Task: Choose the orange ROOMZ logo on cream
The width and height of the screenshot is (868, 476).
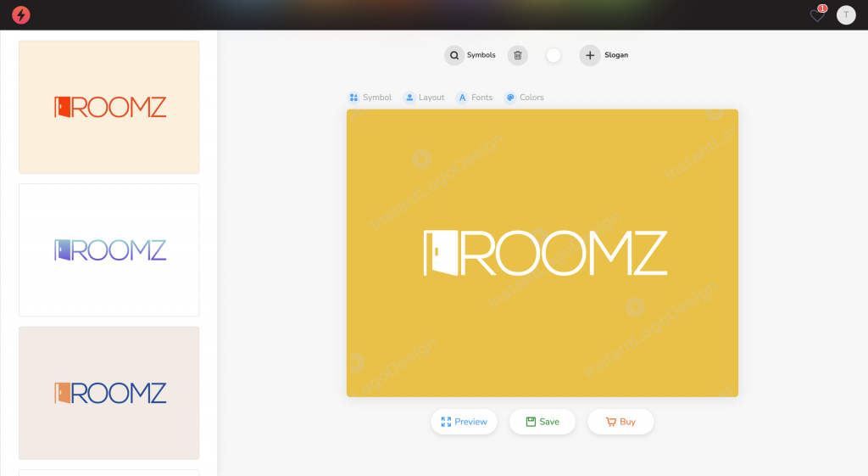Action: click(109, 107)
